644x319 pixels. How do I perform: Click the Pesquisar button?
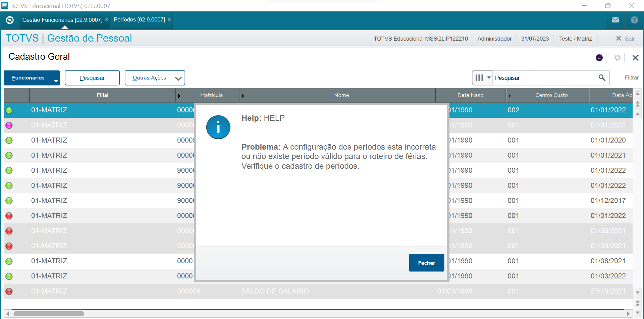point(92,78)
